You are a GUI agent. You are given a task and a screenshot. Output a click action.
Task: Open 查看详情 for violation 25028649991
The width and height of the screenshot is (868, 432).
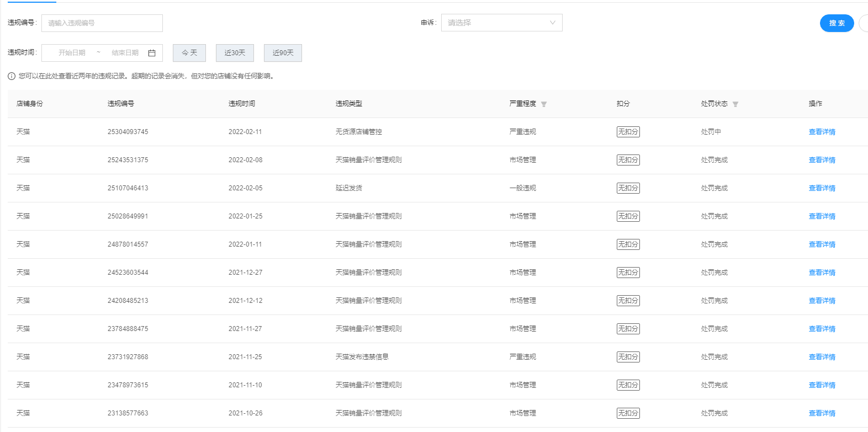coord(822,216)
